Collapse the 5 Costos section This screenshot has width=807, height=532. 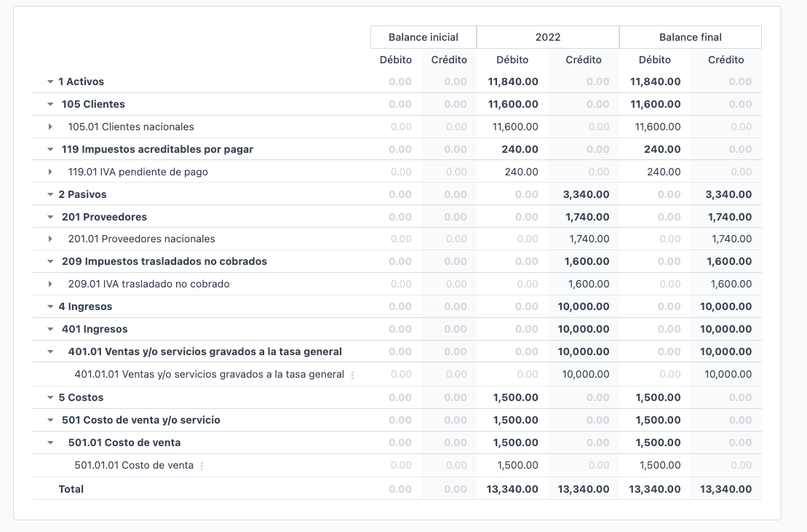pos(50,398)
